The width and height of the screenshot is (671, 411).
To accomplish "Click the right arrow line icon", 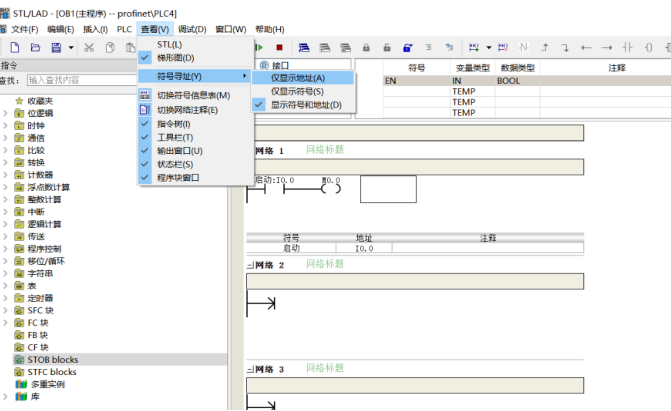I will 607,48.
